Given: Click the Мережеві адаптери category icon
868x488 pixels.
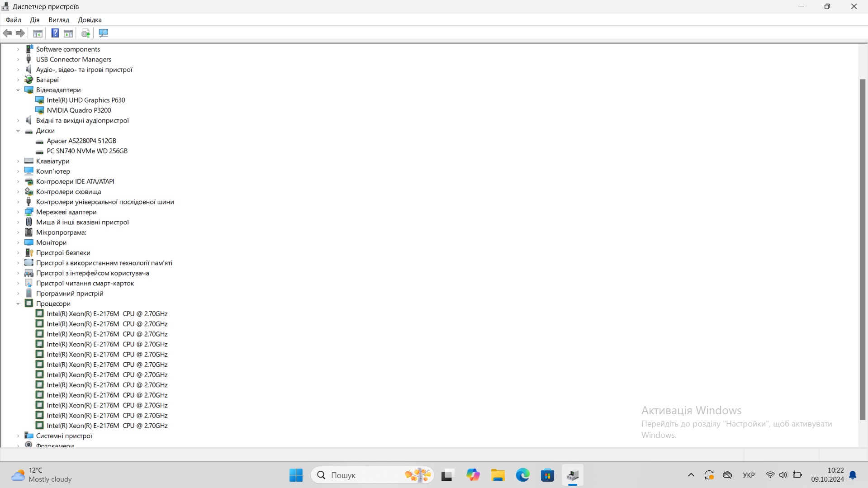Looking at the screenshot, I should 29,212.
